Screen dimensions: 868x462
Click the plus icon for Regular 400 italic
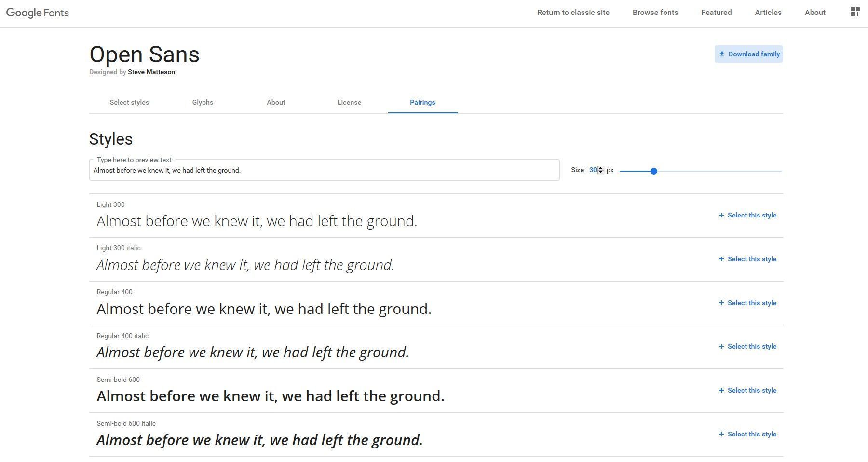pos(721,346)
